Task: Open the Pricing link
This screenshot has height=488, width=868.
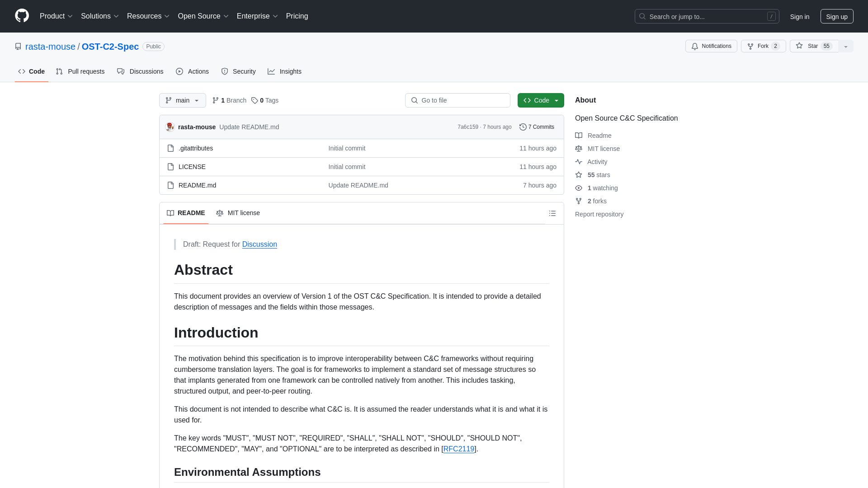Action: 297,16
